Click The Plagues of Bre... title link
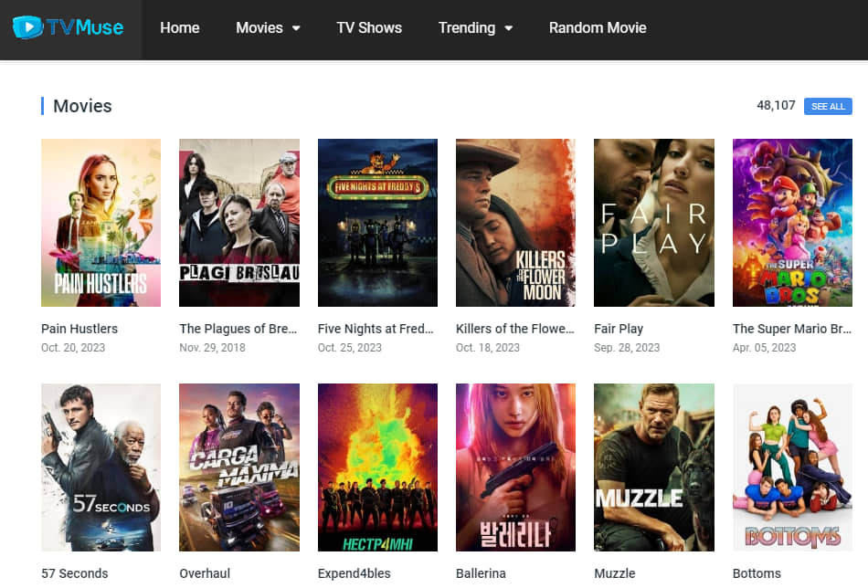 tap(238, 329)
